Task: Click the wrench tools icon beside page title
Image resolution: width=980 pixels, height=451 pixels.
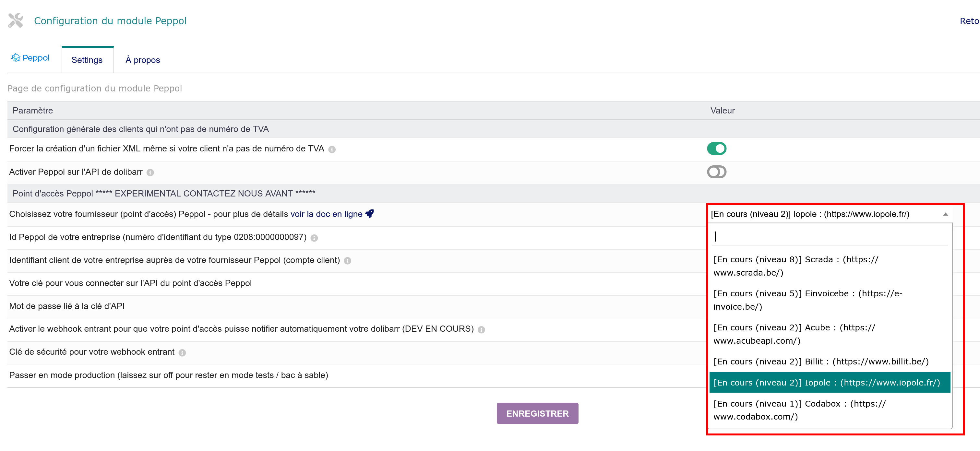Action: (x=16, y=20)
